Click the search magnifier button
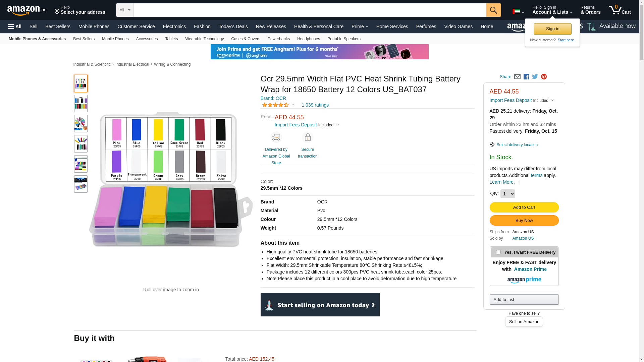The height and width of the screenshot is (362, 644). [493, 10]
